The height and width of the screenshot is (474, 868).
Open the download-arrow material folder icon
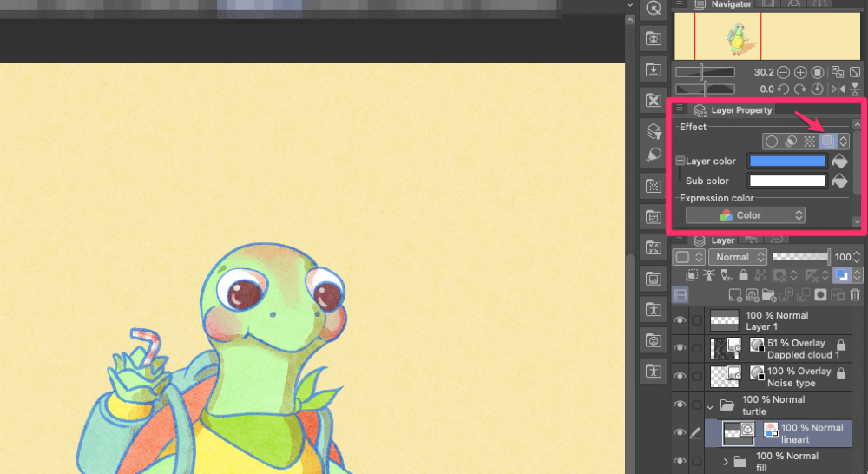pyautogui.click(x=654, y=69)
